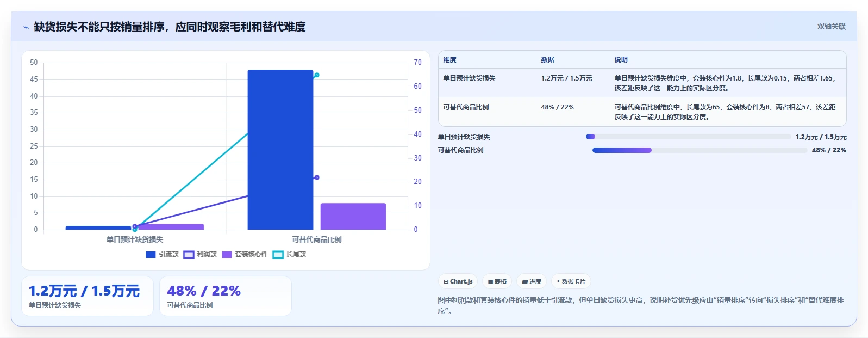The image size is (868, 338).
Task: Toggle the 套装核心件 legend item
Action: [x=245, y=254]
